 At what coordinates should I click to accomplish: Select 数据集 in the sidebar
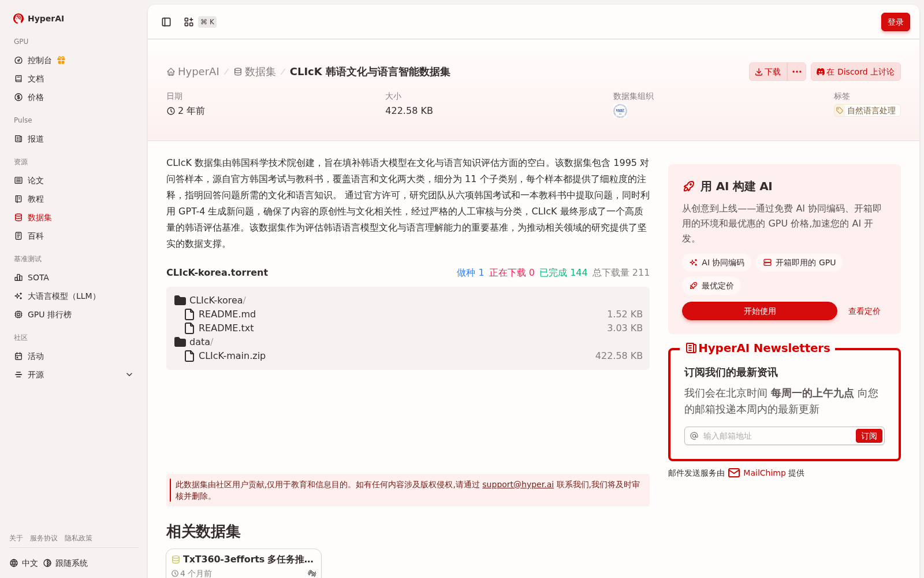(39, 217)
